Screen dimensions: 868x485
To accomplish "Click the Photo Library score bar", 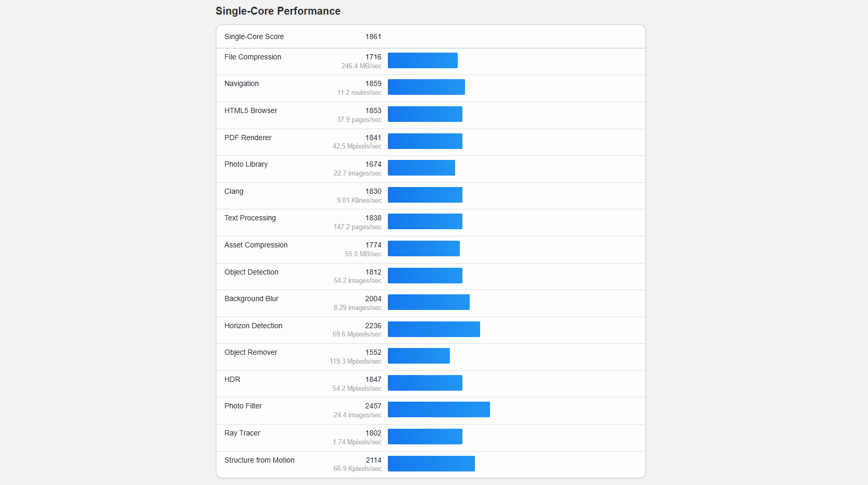I will pos(421,168).
